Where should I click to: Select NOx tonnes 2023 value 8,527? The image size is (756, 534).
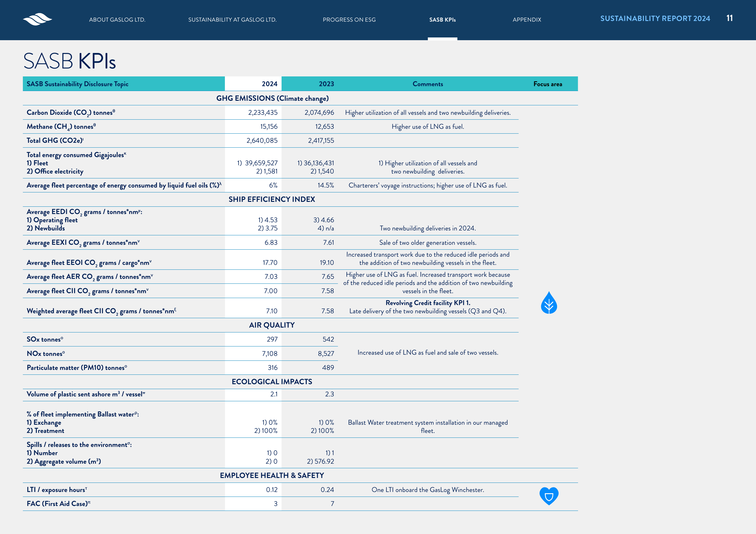tap(325, 354)
